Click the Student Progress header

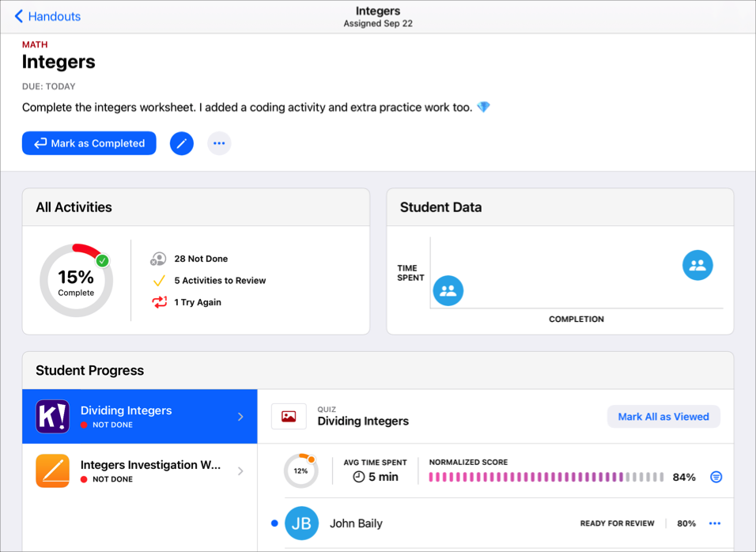point(89,370)
